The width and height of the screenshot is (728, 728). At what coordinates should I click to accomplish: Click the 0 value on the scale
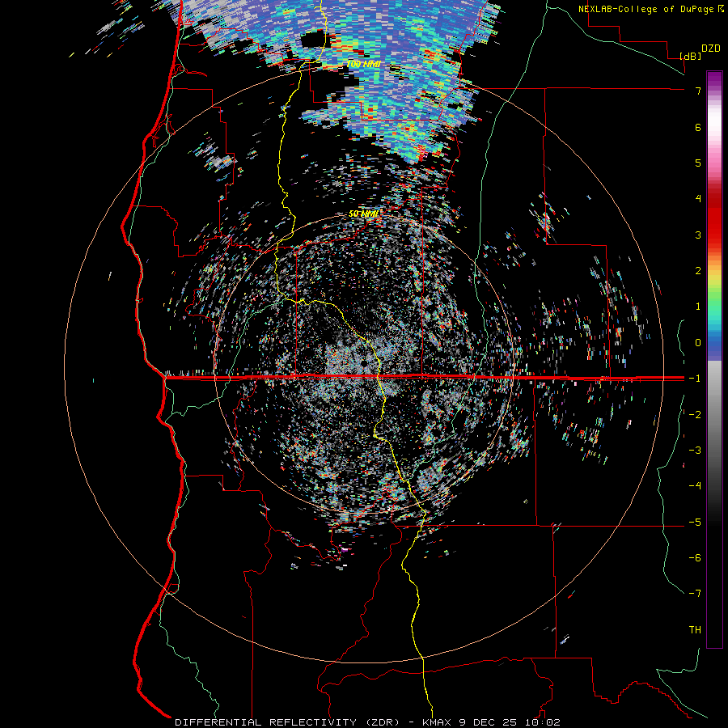coord(698,343)
